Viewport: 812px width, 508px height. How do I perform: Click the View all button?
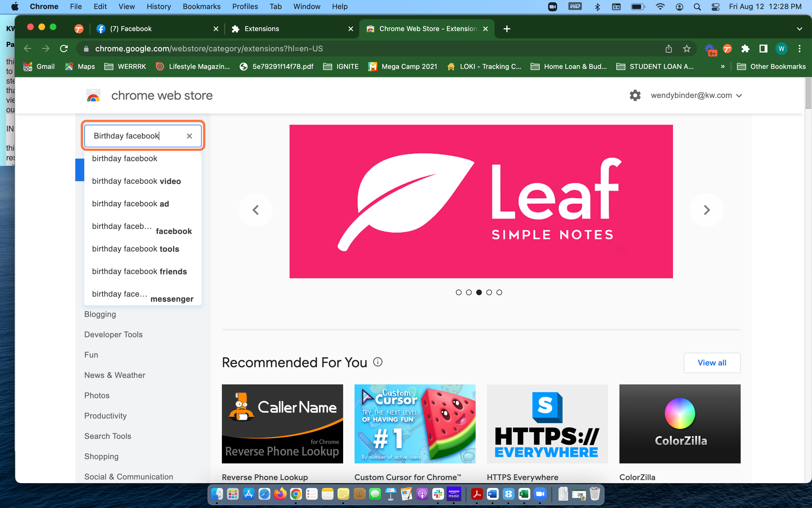712,363
